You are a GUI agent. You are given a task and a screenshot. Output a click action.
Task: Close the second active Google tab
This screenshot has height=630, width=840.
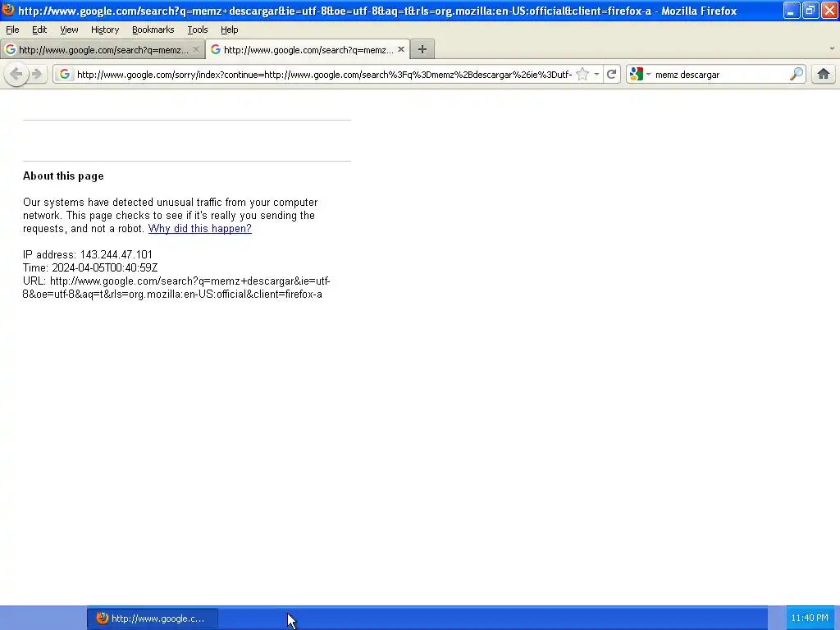click(x=400, y=49)
